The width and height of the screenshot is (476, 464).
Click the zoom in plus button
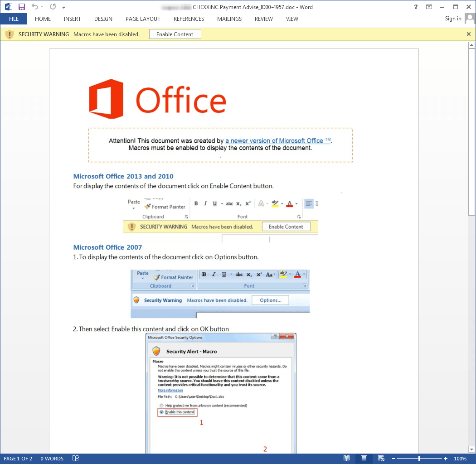click(445, 459)
